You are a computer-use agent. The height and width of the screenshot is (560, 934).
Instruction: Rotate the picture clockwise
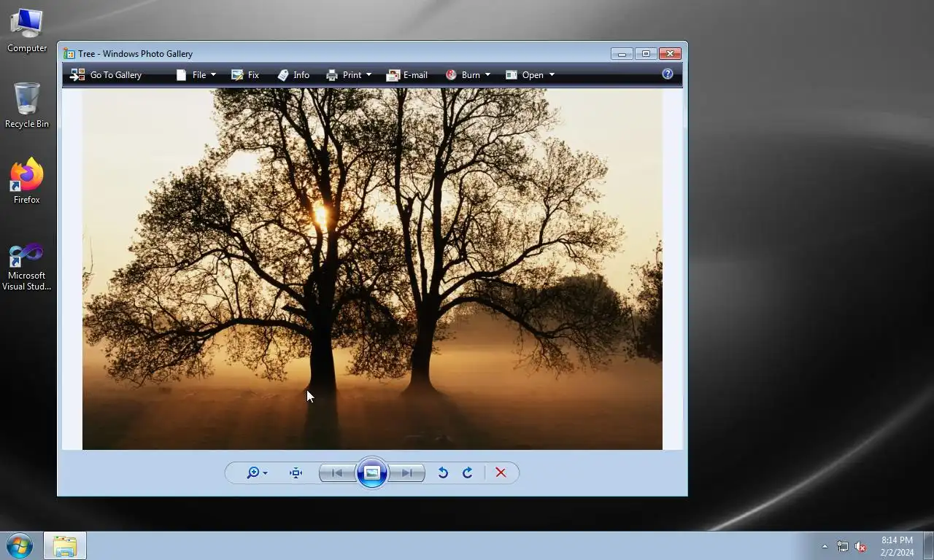click(x=468, y=472)
